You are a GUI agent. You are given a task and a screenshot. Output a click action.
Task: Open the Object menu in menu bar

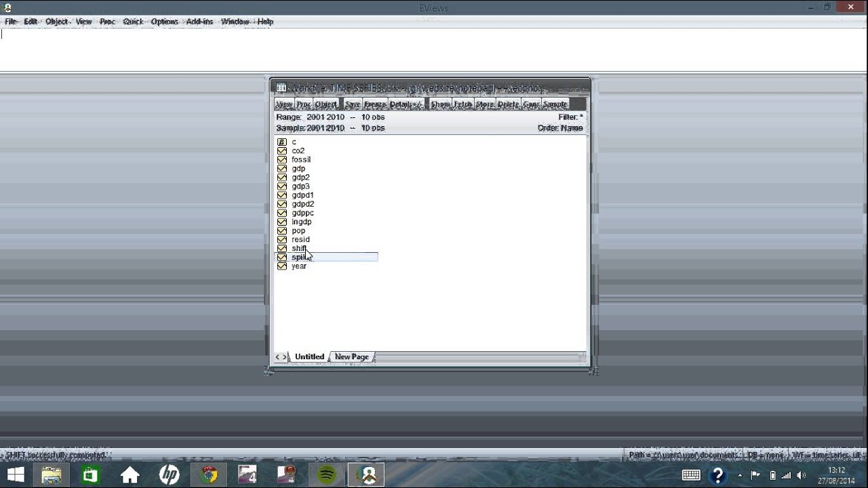[x=57, y=22]
